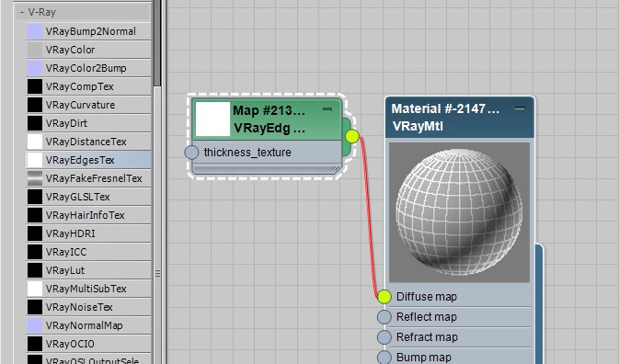Select VRayHairInfoTex map entry

(88, 215)
